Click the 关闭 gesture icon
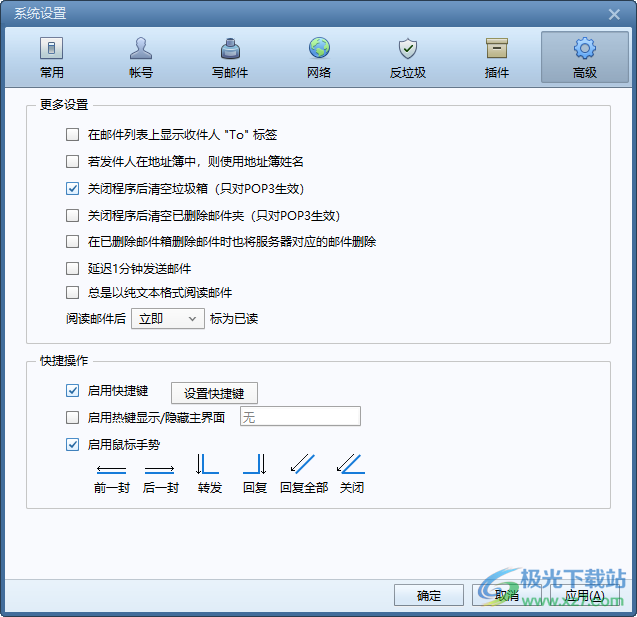The image size is (637, 617). point(351,464)
